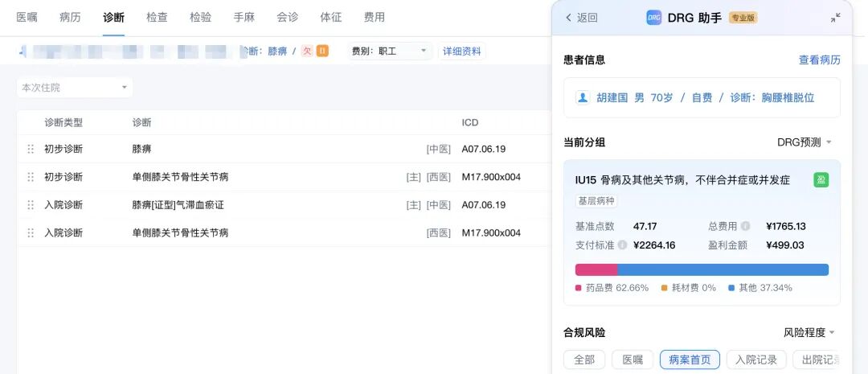Image resolution: width=868 pixels, height=374 pixels.
Task: Click the green 盈 profit badge
Action: tap(821, 179)
